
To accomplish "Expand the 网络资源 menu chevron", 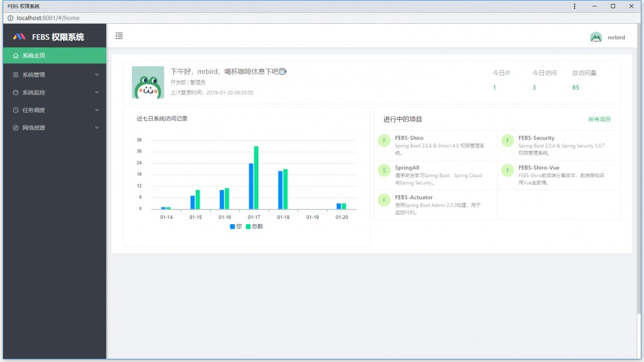I will pyautogui.click(x=97, y=128).
